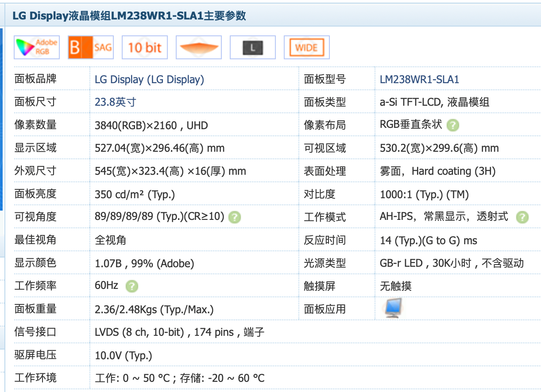Click the RGB垂直条状 value text

click(x=411, y=125)
